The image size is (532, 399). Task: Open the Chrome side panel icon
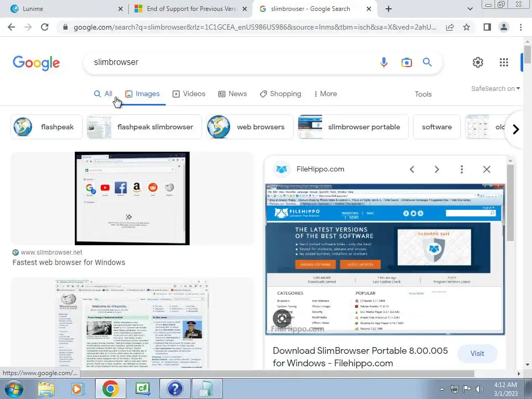pyautogui.click(x=487, y=27)
